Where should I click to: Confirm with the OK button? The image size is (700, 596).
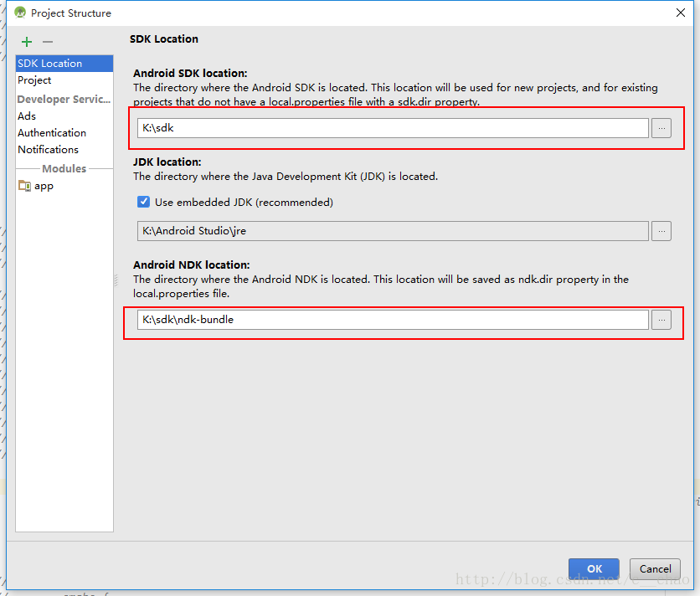(x=594, y=568)
